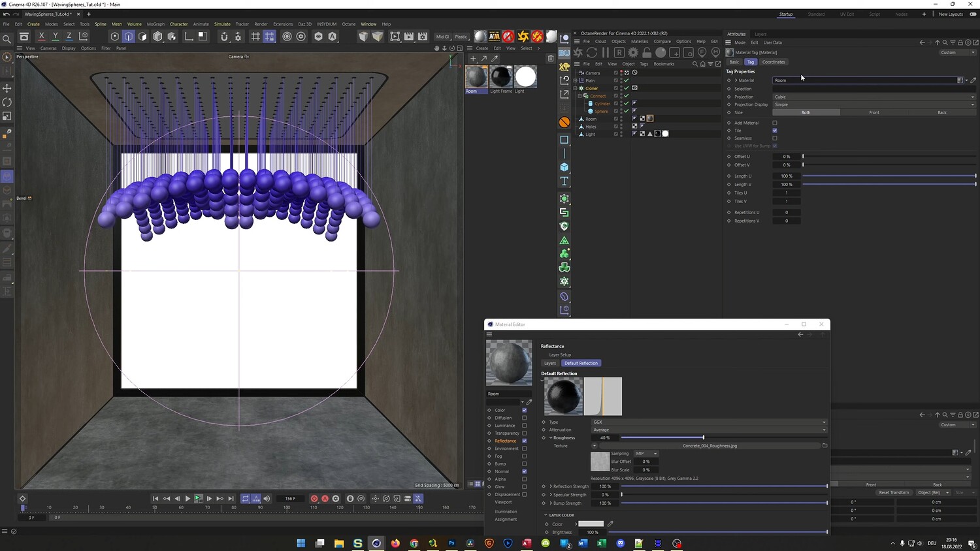This screenshot has height=551, width=980.
Task: Open the Illumination settings in Material Editor
Action: click(506, 512)
